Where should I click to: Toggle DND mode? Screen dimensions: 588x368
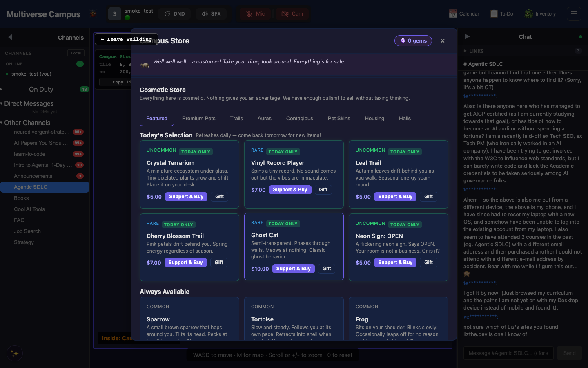tap(175, 14)
